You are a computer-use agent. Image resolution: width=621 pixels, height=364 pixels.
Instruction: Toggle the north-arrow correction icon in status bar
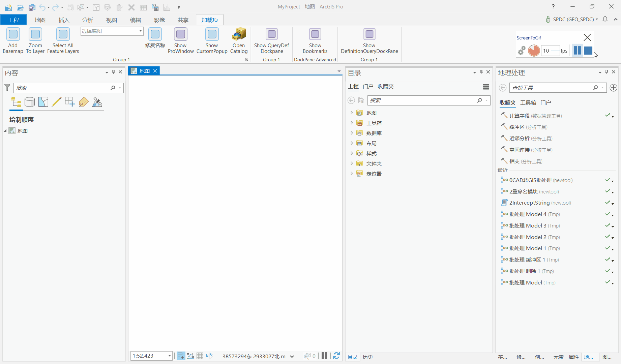click(x=209, y=356)
